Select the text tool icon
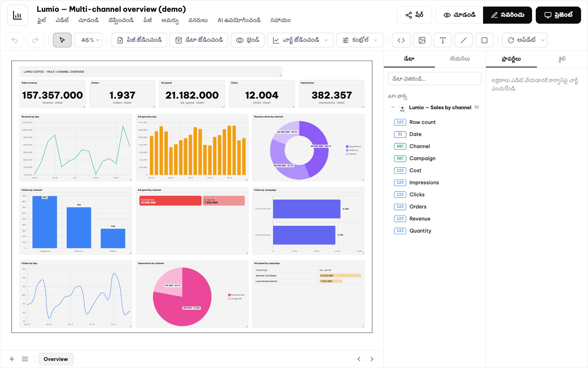 click(443, 40)
